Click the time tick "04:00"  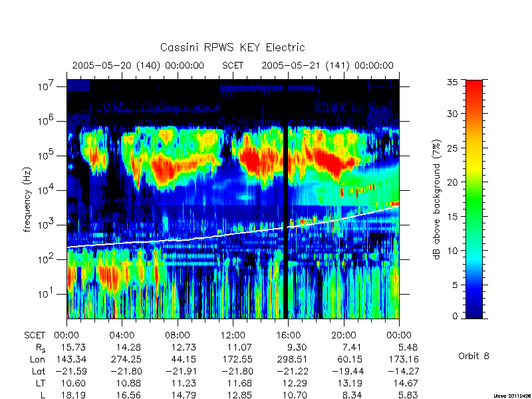[122, 335]
